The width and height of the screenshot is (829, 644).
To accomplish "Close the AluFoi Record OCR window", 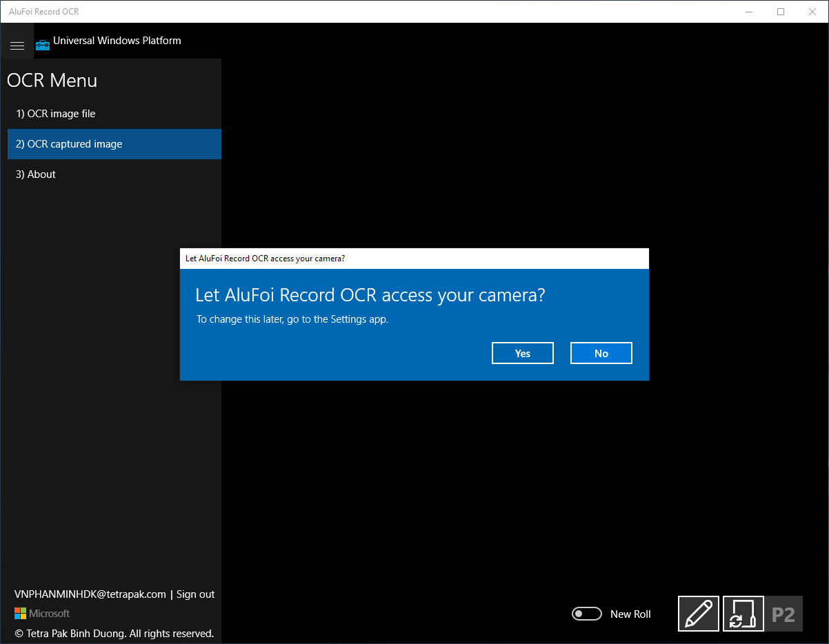I will click(812, 12).
